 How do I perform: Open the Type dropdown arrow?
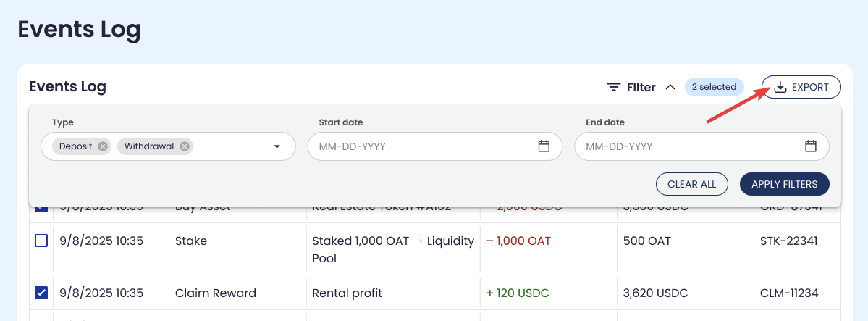click(277, 147)
